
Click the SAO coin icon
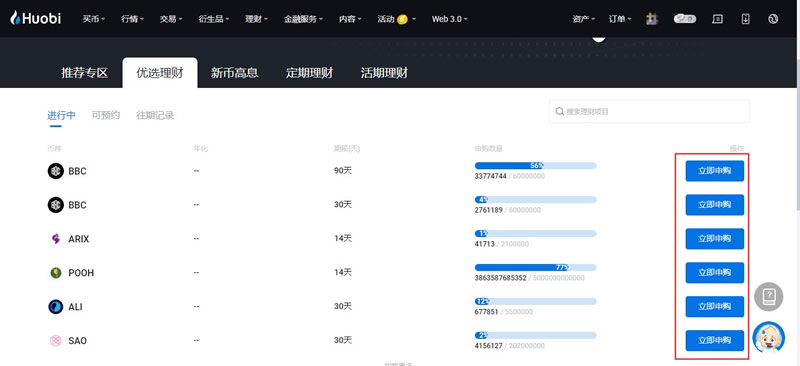click(x=56, y=340)
